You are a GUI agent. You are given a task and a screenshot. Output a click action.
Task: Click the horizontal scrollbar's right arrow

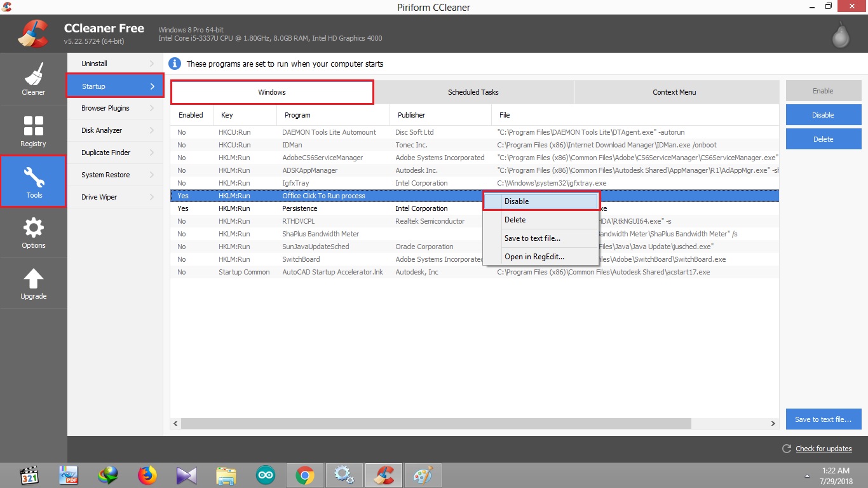coord(773,423)
